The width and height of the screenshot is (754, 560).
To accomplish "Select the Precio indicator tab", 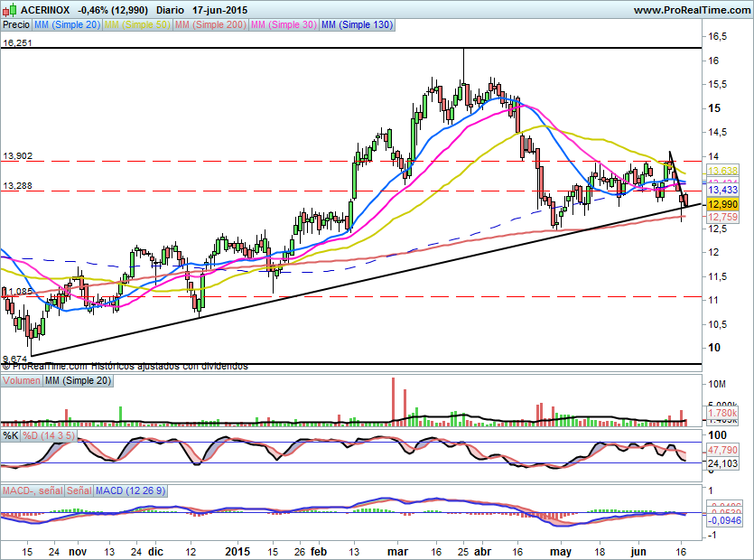I will (16, 25).
